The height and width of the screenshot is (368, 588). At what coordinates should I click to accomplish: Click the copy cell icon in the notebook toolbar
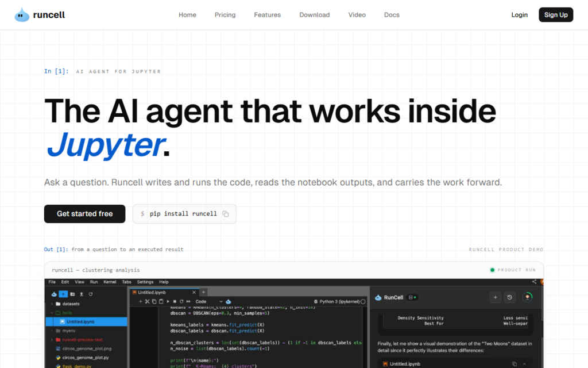[154, 301]
